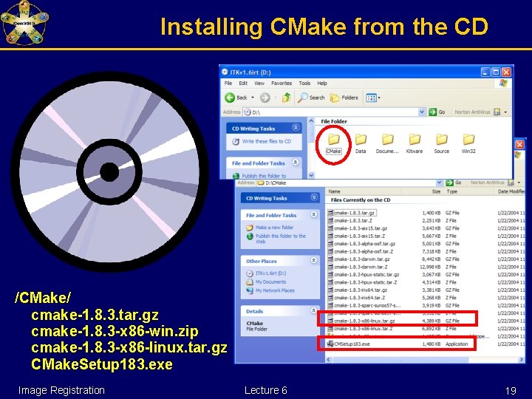Click Norton AntiVirus icon in front window
Screen dimensions: 532x399
click(x=497, y=112)
